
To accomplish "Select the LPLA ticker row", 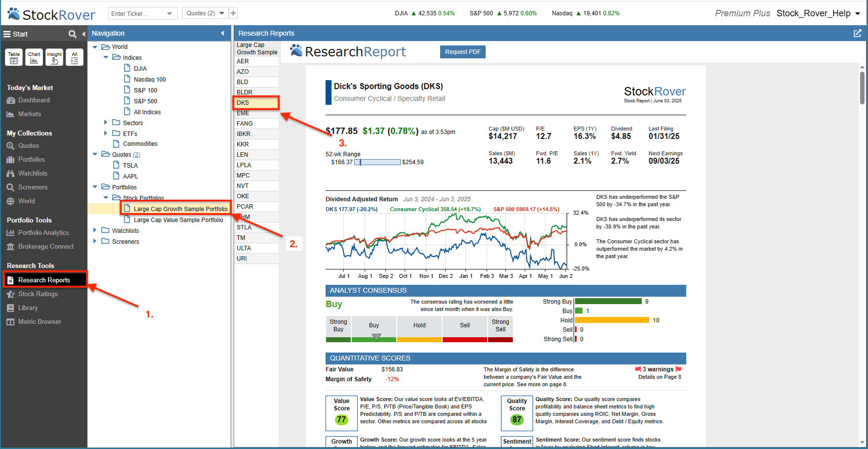I will tap(257, 165).
